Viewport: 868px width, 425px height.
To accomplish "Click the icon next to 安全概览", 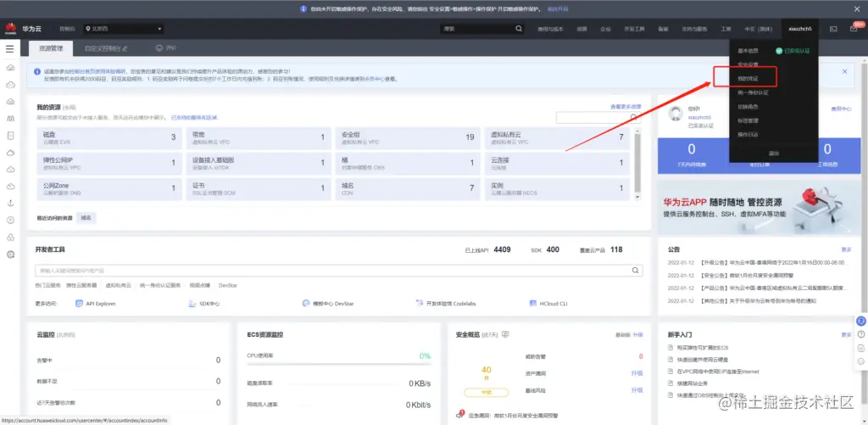I will tap(505, 334).
